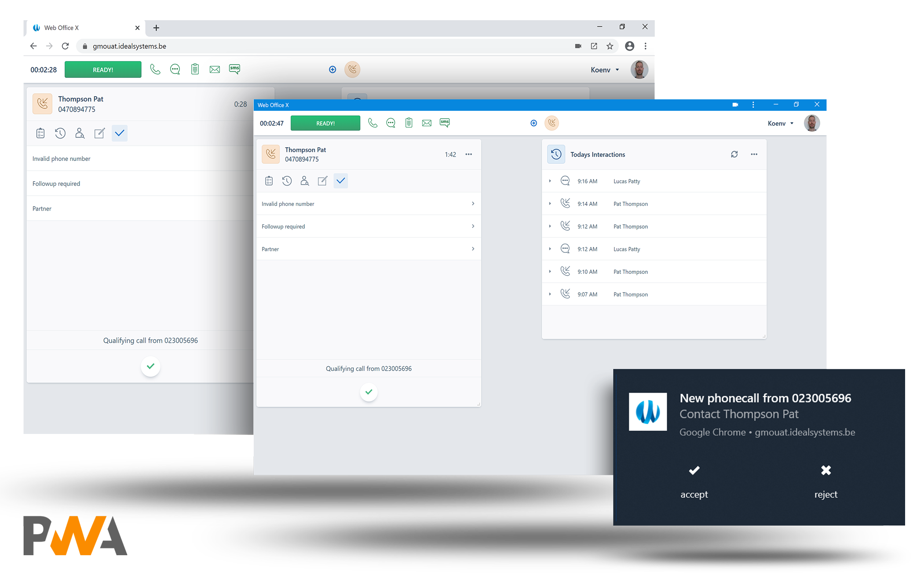Click the browser address bar URL
This screenshot has height=586, width=924.
pos(129,46)
